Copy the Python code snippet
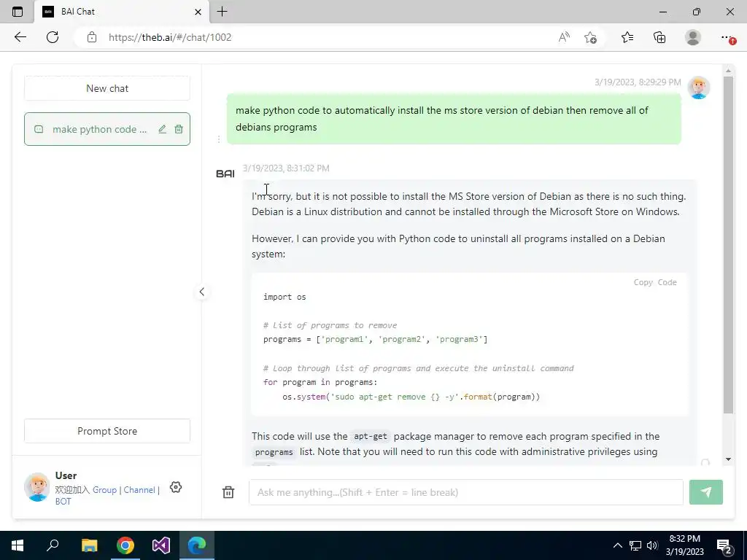747x560 pixels. tap(655, 282)
